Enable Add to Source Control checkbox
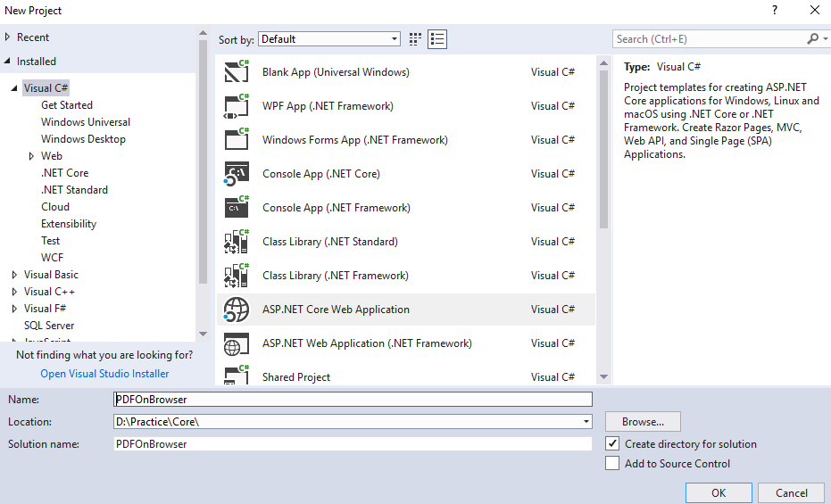This screenshot has width=831, height=504. 612,463
